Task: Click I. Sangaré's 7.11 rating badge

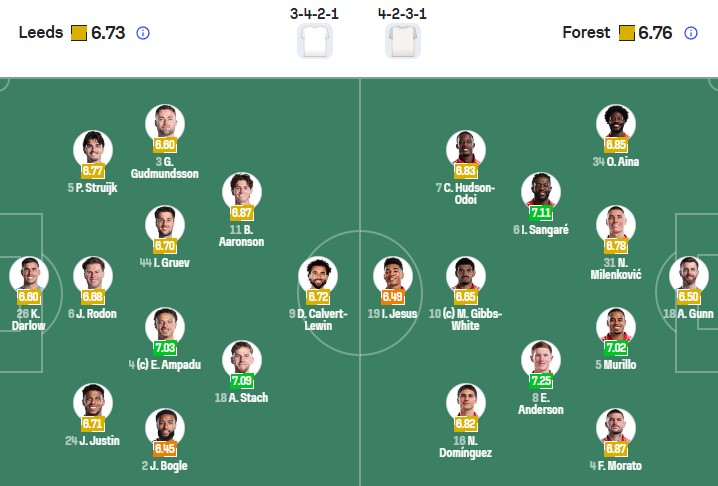Action: tap(541, 213)
